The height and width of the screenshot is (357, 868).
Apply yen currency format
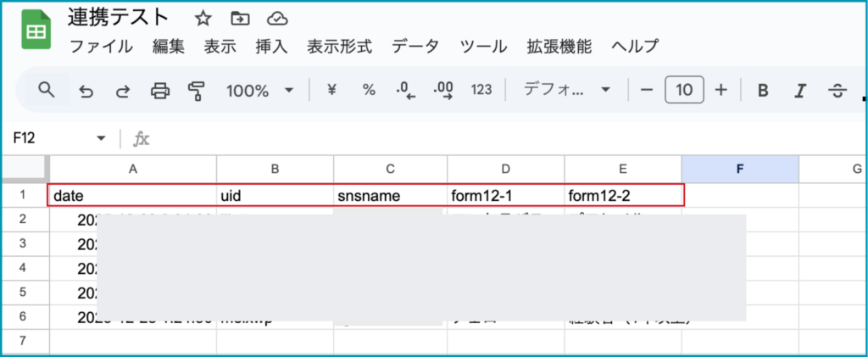[x=331, y=90]
